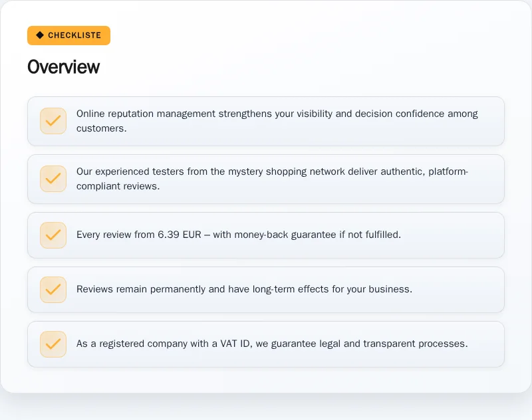Click the word 'customers.' in first item
The height and width of the screenshot is (420, 532).
(x=102, y=128)
